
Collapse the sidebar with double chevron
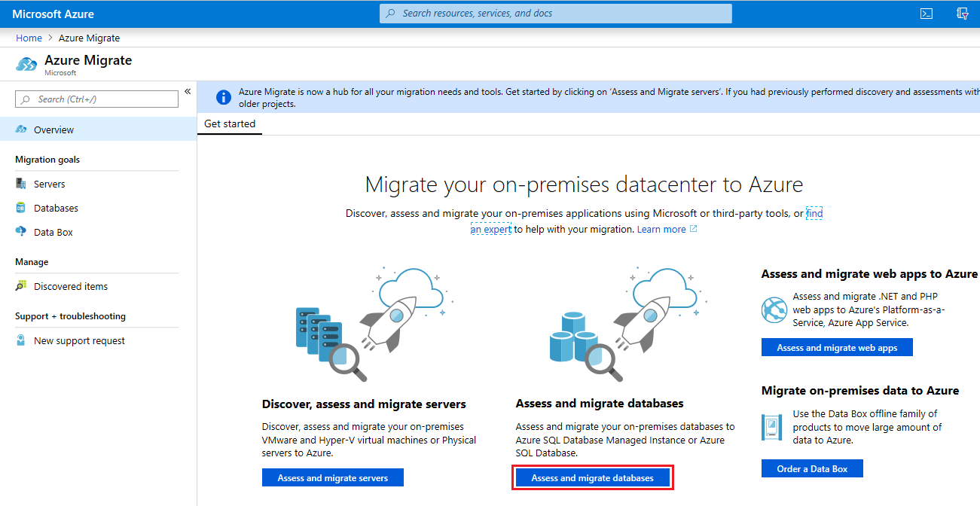(188, 92)
